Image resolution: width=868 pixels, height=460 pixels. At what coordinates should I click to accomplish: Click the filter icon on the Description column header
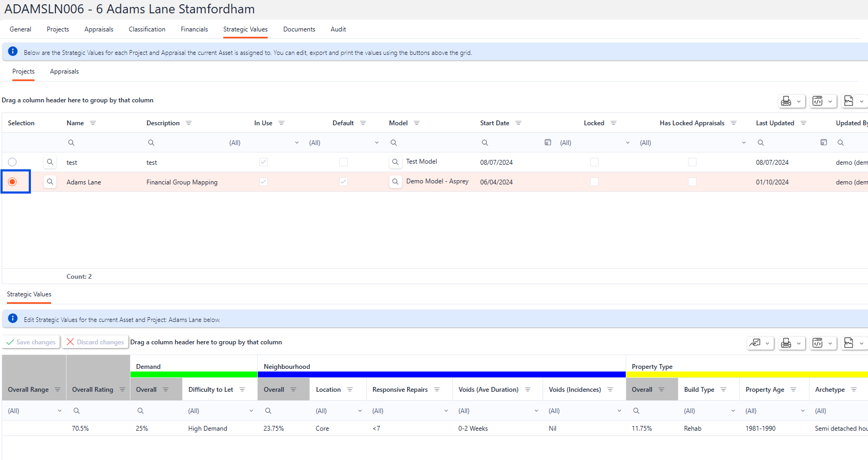click(189, 123)
